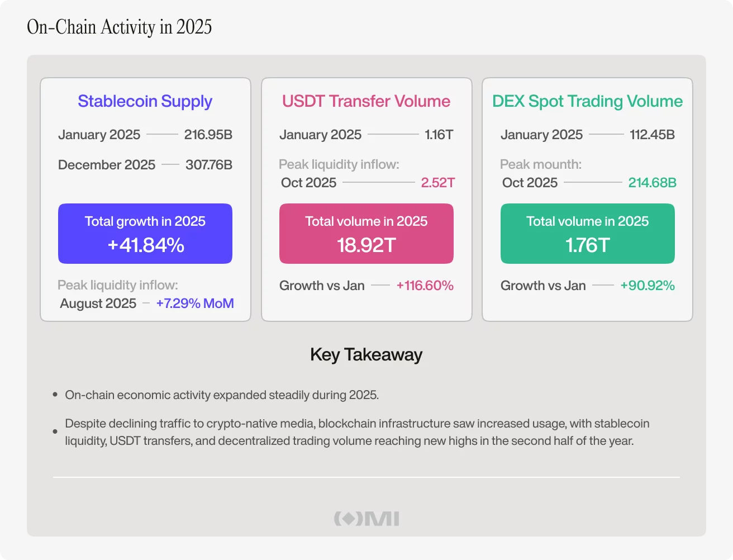Click the green Total volume 1.76T box
Viewport: 733px width, 560px height.
click(588, 234)
